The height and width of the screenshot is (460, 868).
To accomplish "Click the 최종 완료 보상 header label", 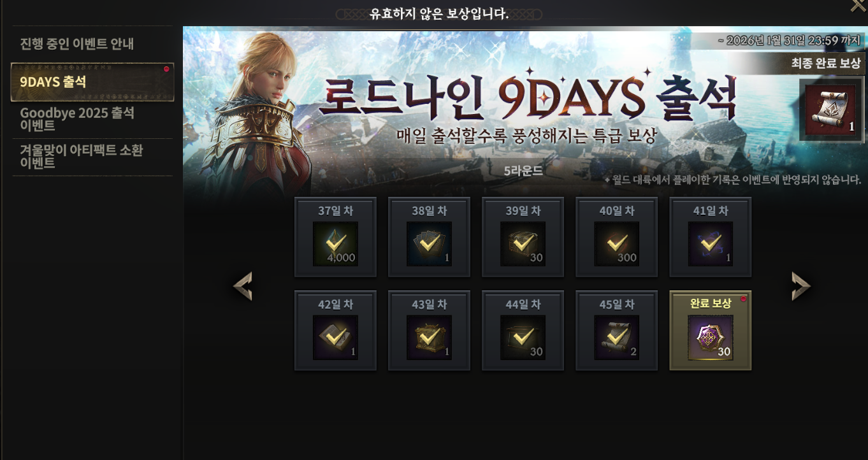I will point(825,64).
